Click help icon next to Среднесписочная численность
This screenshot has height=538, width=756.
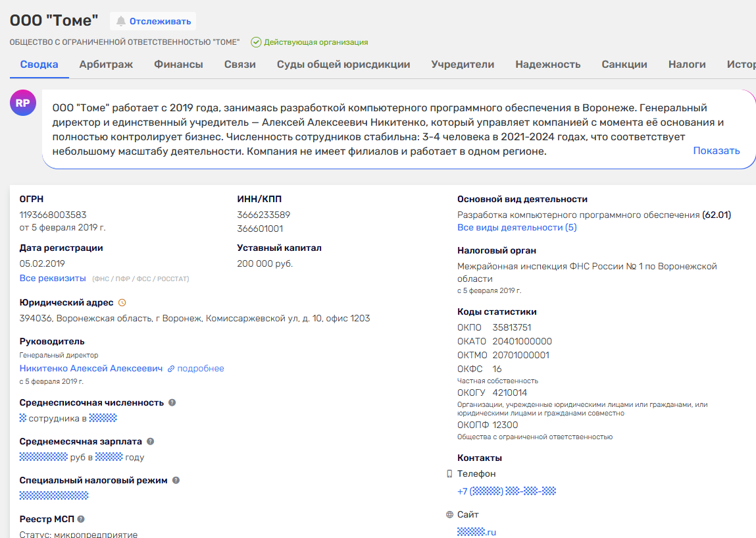pyautogui.click(x=172, y=402)
